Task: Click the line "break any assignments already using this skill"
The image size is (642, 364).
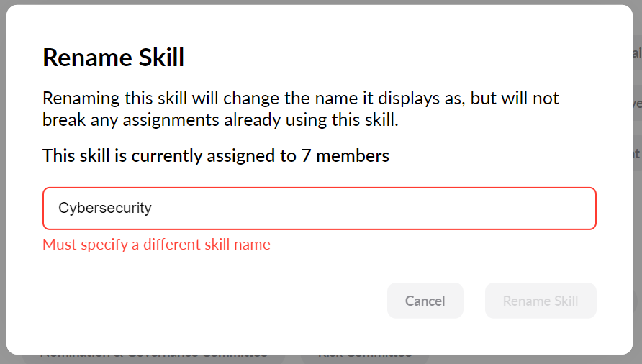Action: pos(220,119)
